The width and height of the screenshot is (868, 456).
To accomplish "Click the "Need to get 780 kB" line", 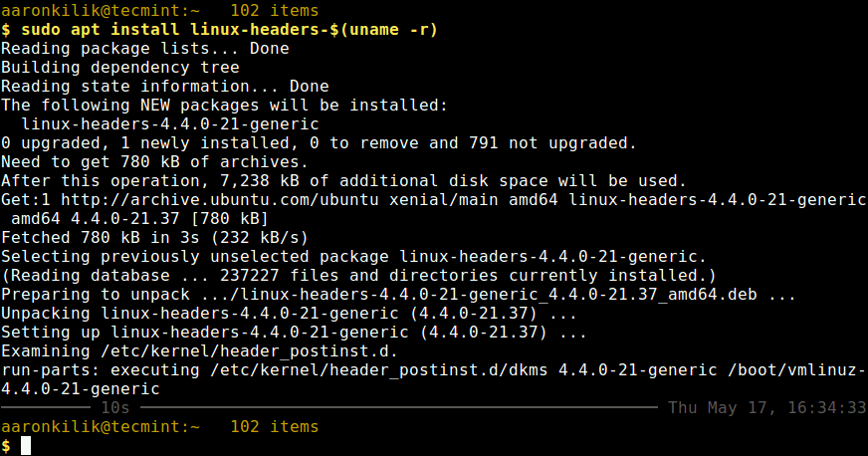I will tap(155, 161).
